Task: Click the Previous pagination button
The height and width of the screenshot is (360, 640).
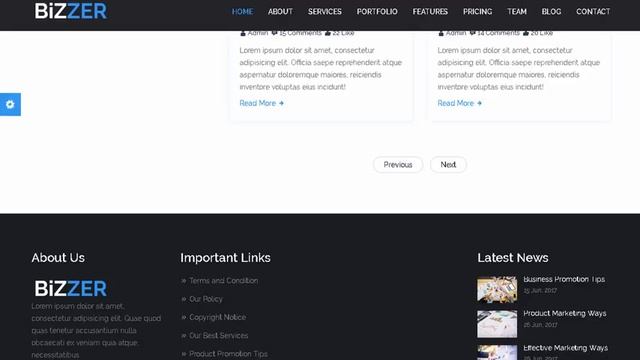Action: (398, 165)
